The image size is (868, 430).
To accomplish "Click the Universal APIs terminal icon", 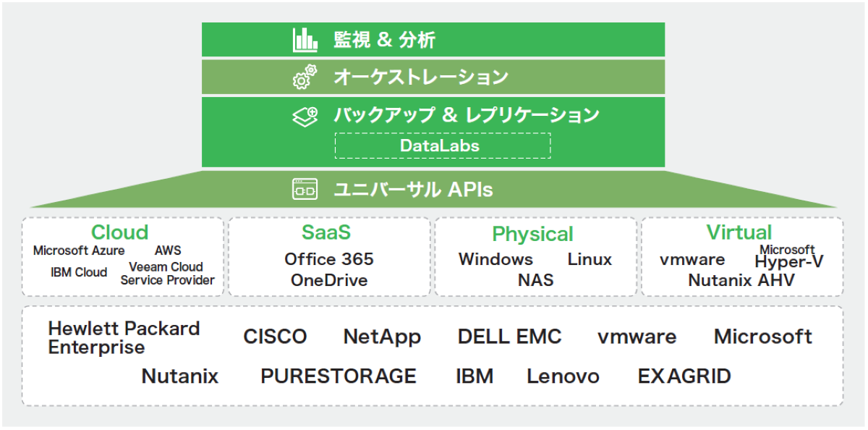I will (x=305, y=189).
